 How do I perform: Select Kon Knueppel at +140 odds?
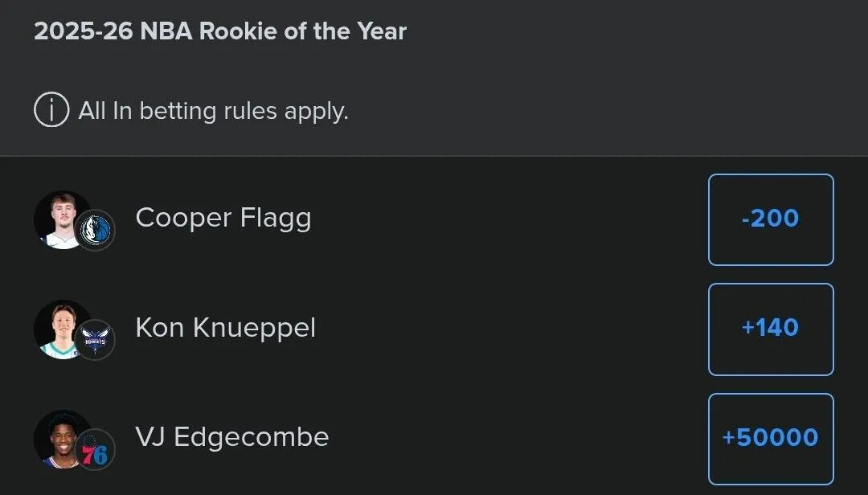(770, 329)
